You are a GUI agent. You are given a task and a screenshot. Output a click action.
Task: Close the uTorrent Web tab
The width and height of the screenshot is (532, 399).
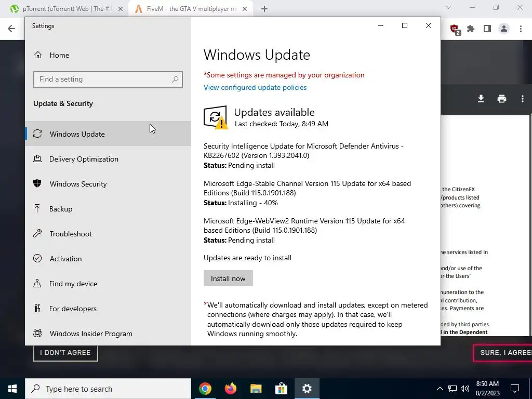121,9
